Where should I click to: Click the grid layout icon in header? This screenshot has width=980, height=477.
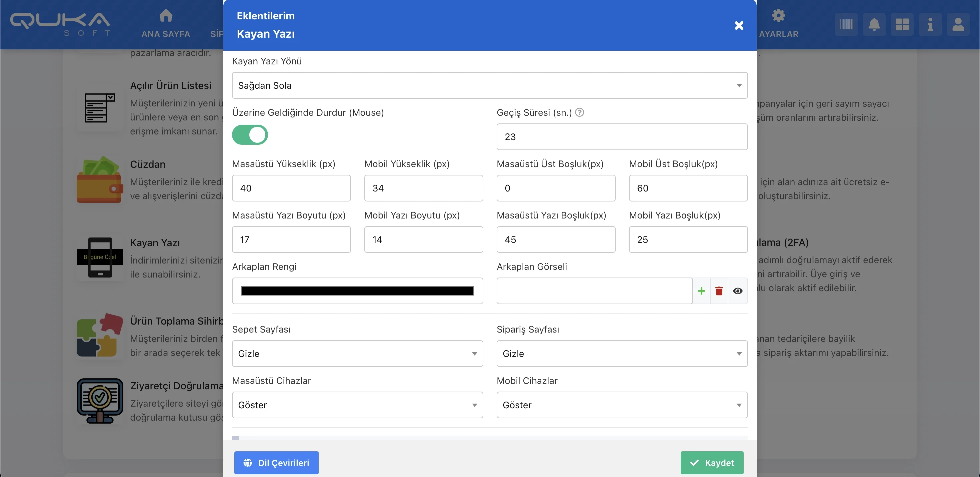point(902,25)
